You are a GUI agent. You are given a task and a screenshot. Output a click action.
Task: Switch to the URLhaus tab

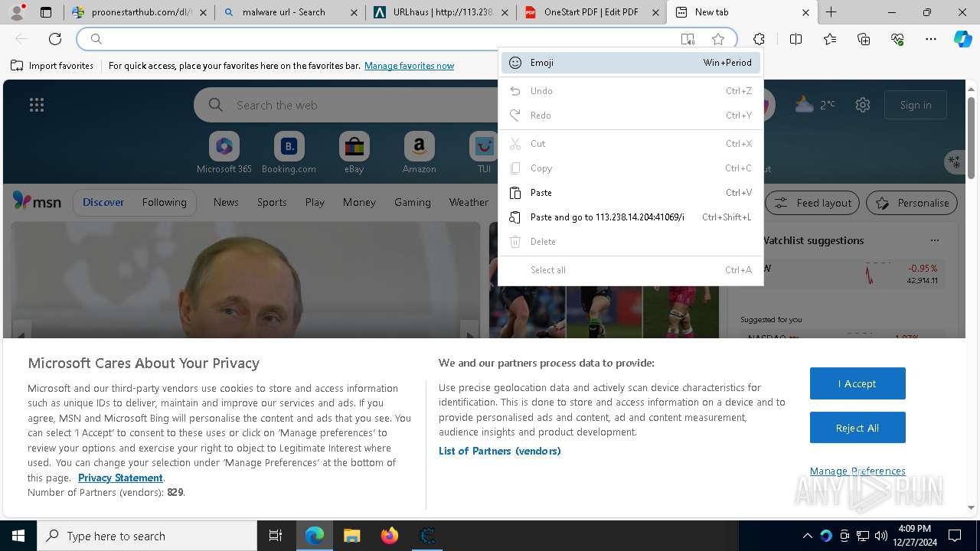(440, 12)
